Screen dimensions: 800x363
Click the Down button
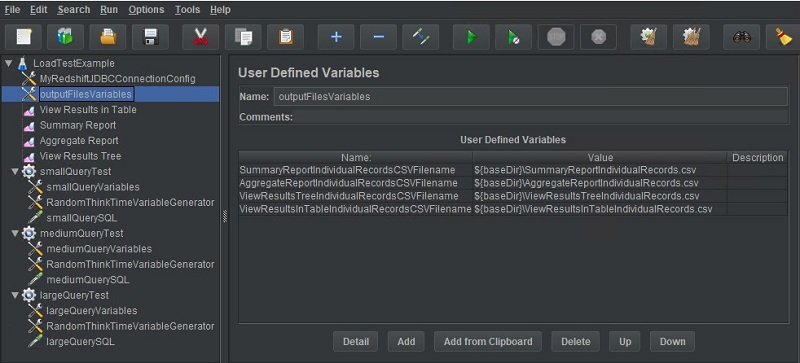click(672, 342)
